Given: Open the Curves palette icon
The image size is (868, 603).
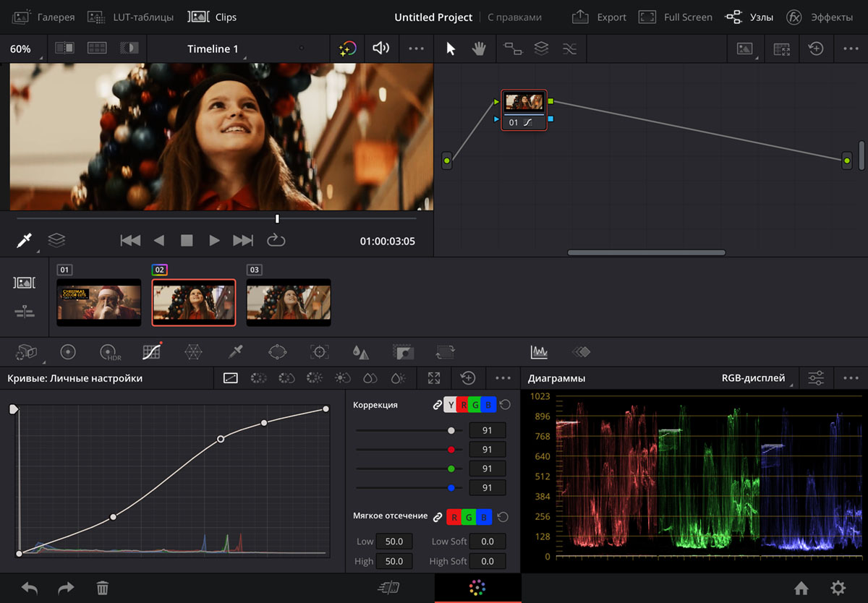Looking at the screenshot, I should click(x=151, y=352).
